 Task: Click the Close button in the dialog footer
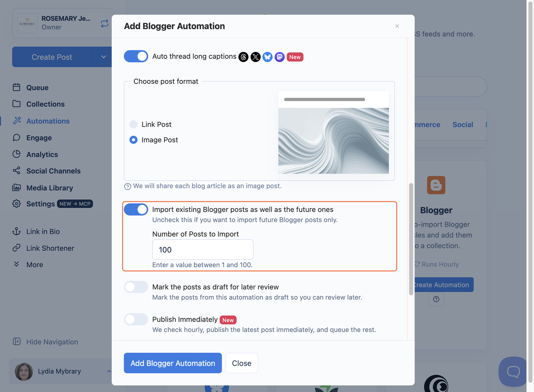tap(242, 363)
